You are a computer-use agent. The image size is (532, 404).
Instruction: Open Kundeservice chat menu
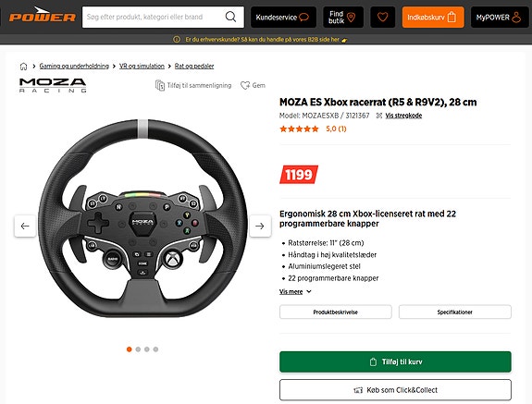[x=283, y=17]
